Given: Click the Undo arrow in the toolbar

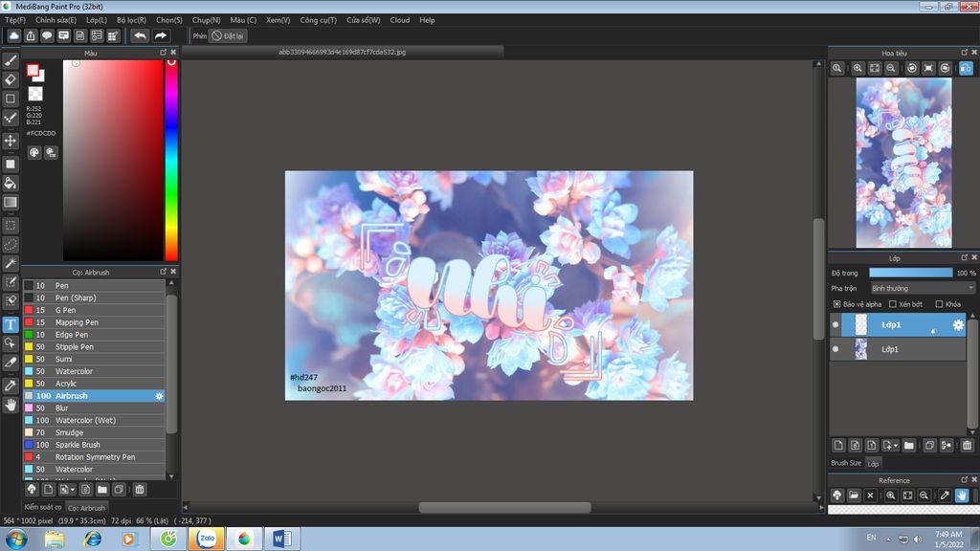Looking at the screenshot, I should coord(140,35).
